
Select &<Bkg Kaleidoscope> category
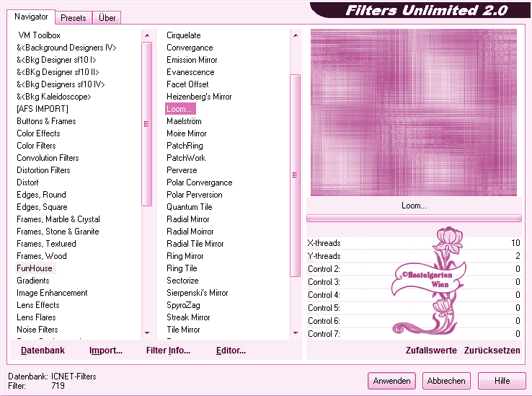click(54, 97)
